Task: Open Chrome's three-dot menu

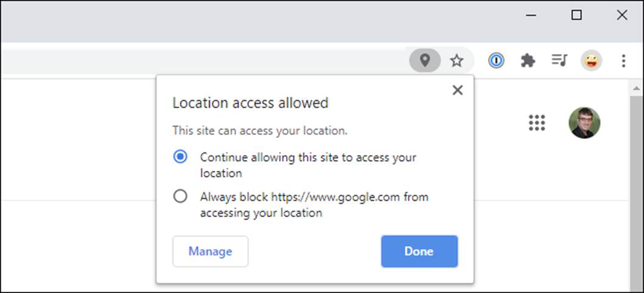Action: pyautogui.click(x=623, y=60)
